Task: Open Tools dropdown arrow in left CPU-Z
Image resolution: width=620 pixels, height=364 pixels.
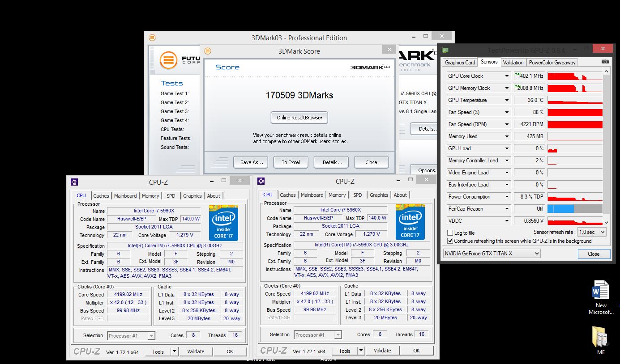Action: 174,351
